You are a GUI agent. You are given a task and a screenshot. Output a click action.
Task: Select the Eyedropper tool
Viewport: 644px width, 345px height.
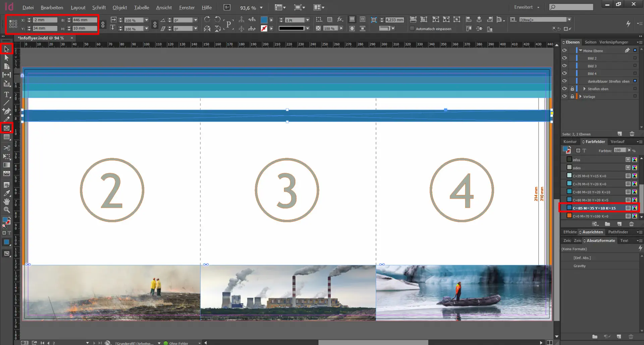click(6, 193)
